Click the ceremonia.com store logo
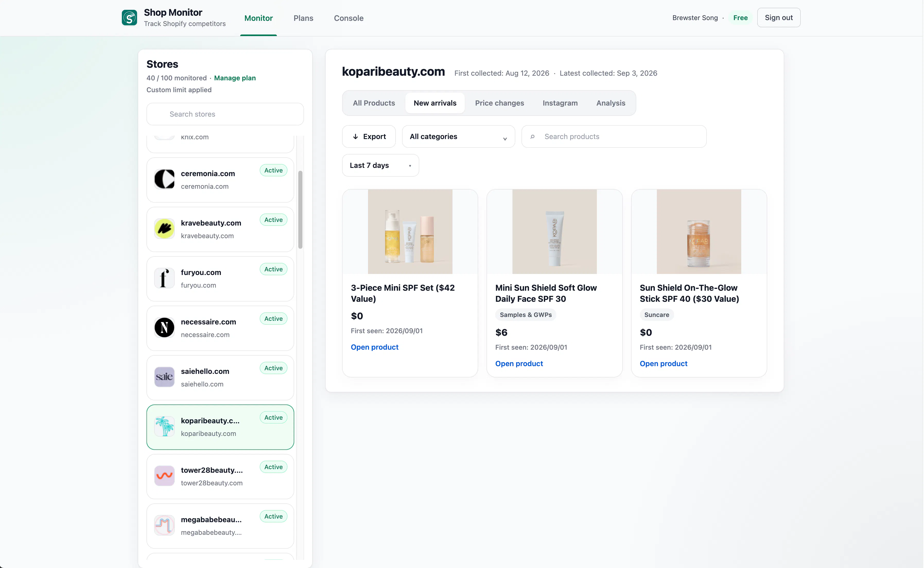The image size is (924, 568). point(164,179)
